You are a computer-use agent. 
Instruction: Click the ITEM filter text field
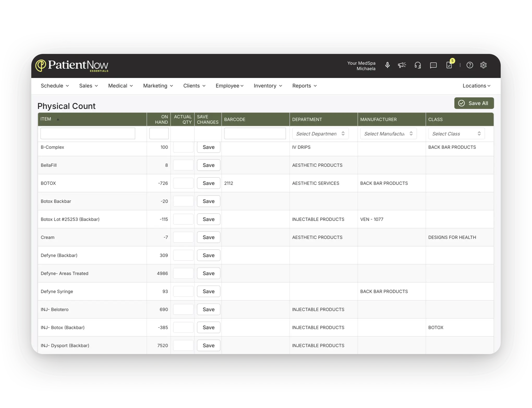pyautogui.click(x=88, y=133)
